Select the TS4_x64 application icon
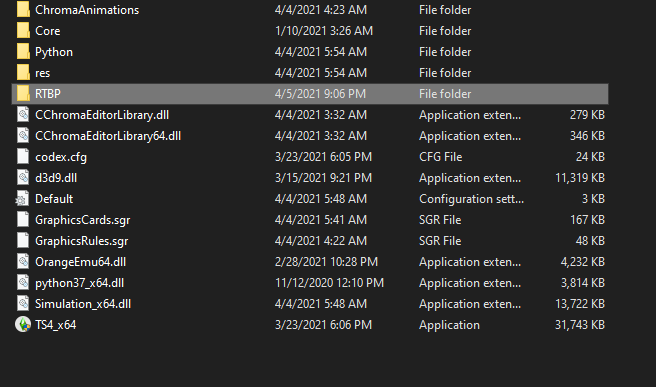 click(x=23, y=325)
